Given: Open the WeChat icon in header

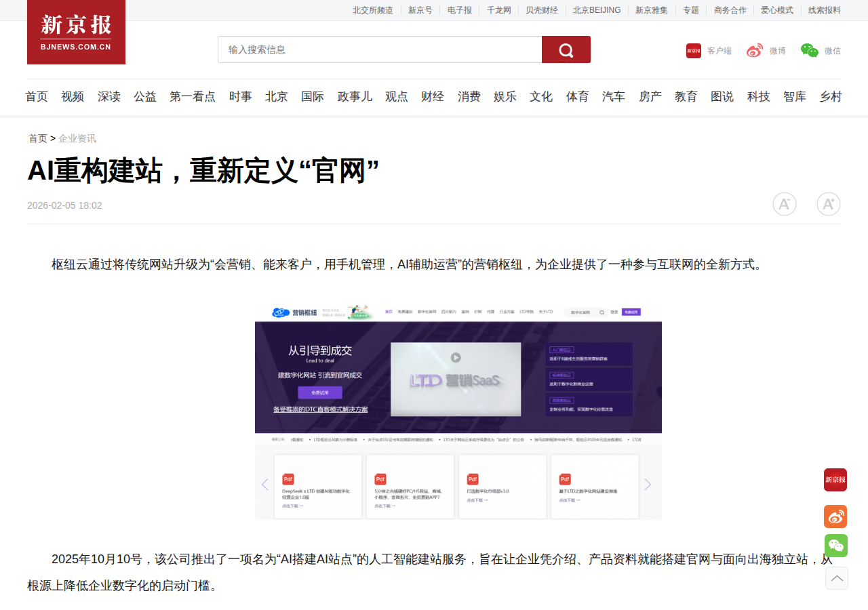Looking at the screenshot, I should 810,51.
